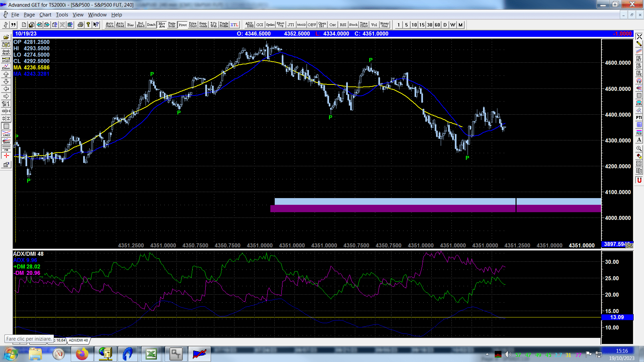The width and height of the screenshot is (644, 362).
Task: Add the Cycles indicator
Action: (270, 25)
